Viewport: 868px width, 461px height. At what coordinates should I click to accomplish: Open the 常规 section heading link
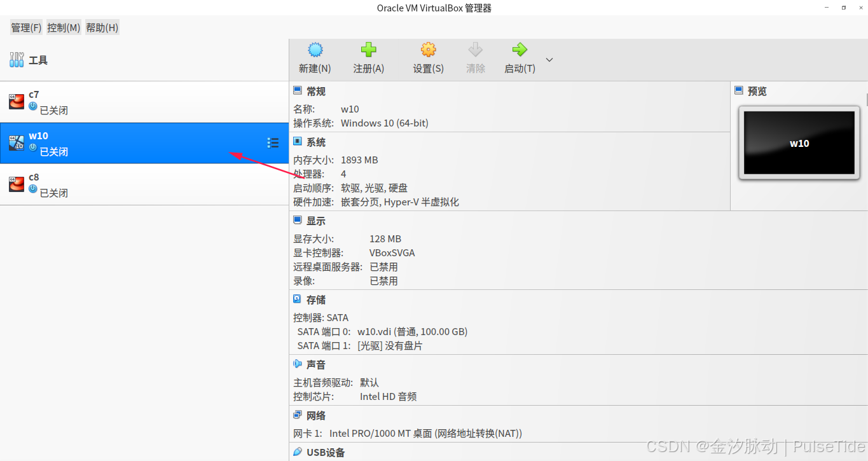point(316,91)
